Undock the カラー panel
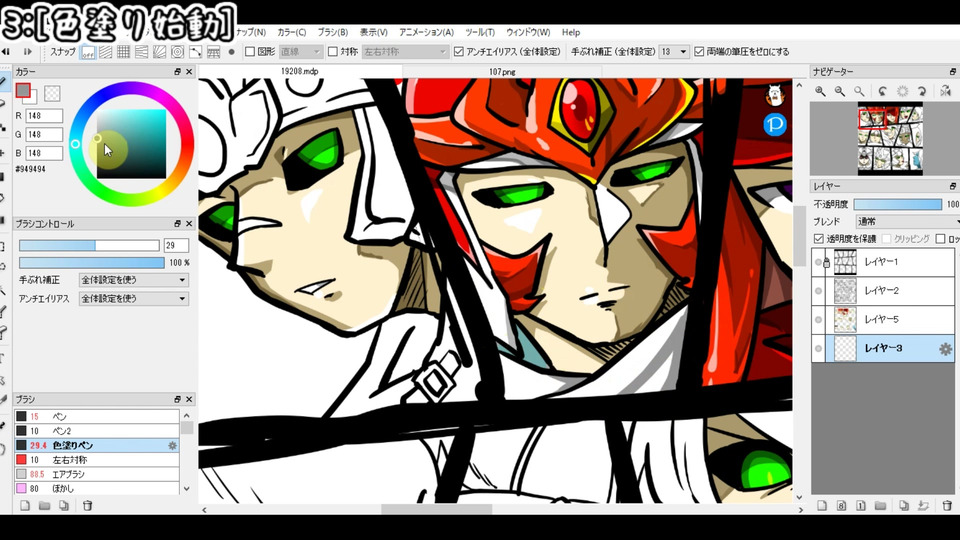The image size is (960, 540). tap(177, 72)
